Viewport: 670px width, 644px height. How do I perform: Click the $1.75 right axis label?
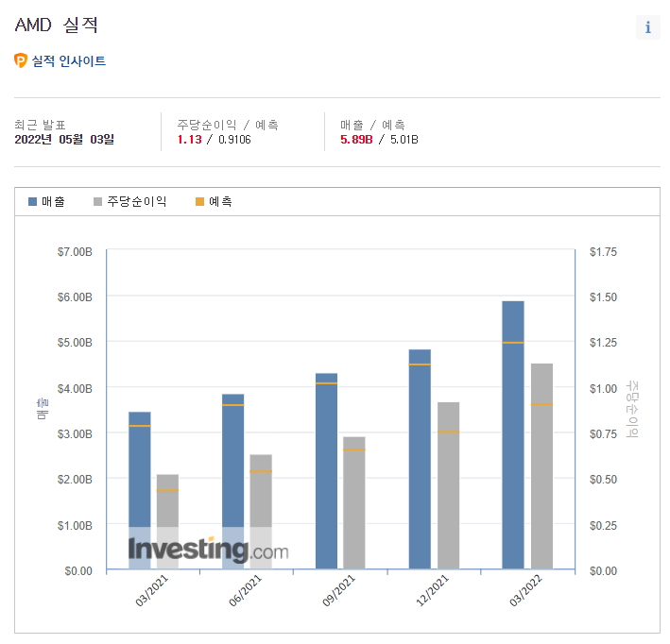point(603,252)
